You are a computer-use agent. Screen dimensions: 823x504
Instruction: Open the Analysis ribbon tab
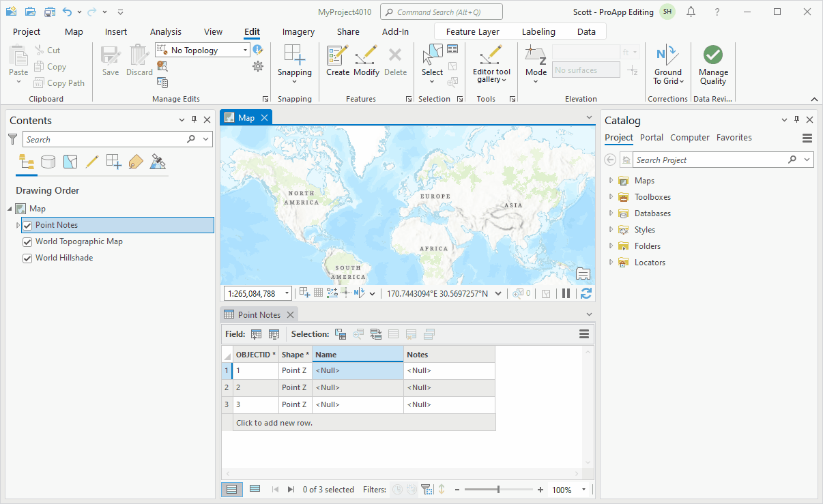(x=166, y=31)
